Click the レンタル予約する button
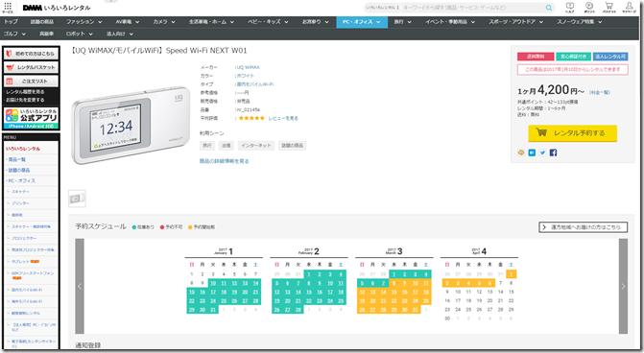644x353 pixels. [573, 133]
